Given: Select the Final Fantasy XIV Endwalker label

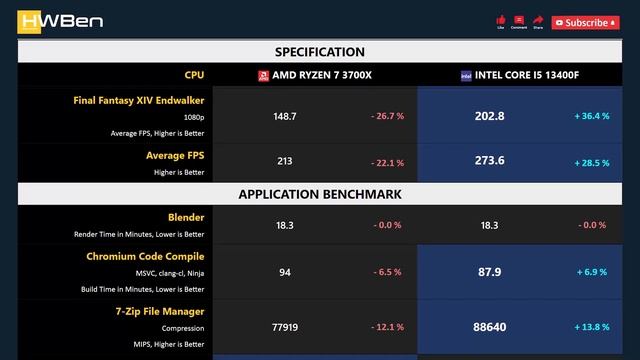Looking at the screenshot, I should pos(138,100).
